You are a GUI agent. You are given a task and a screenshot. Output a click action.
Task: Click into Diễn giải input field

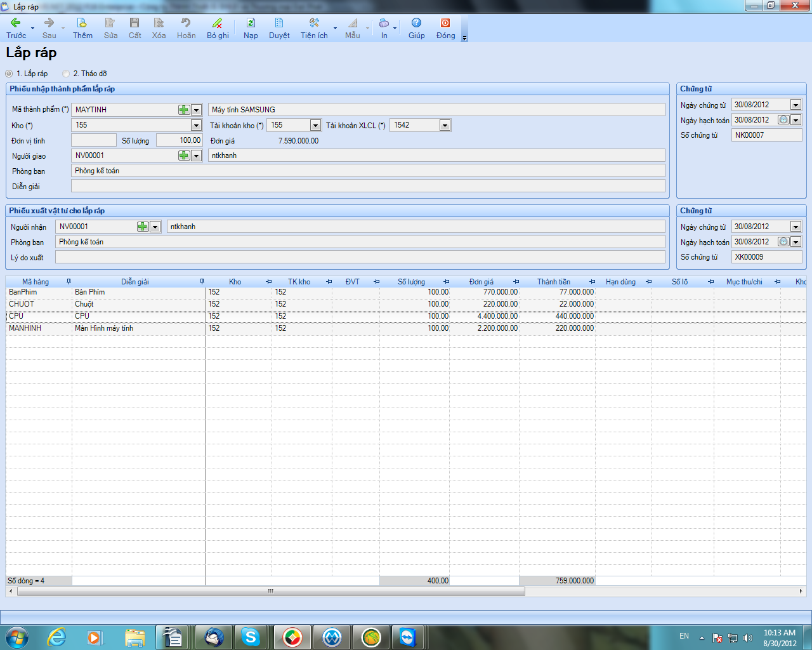(x=368, y=186)
